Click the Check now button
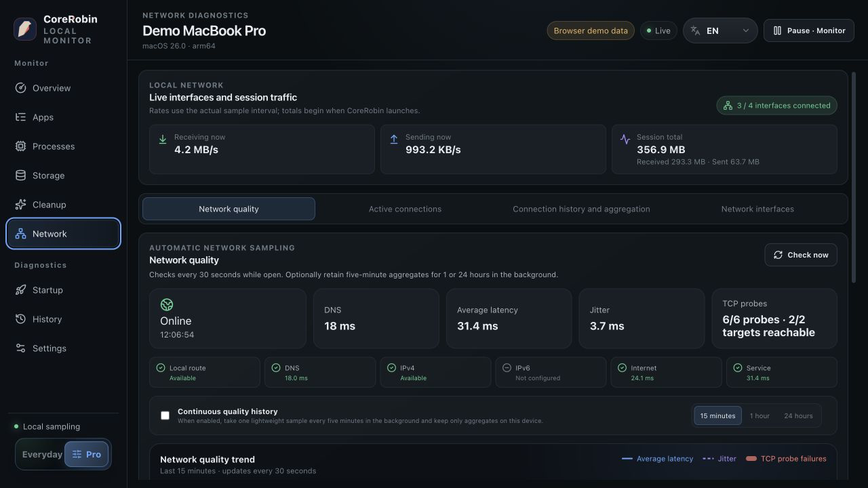Screen dimensions: 868x488 coord(801,255)
